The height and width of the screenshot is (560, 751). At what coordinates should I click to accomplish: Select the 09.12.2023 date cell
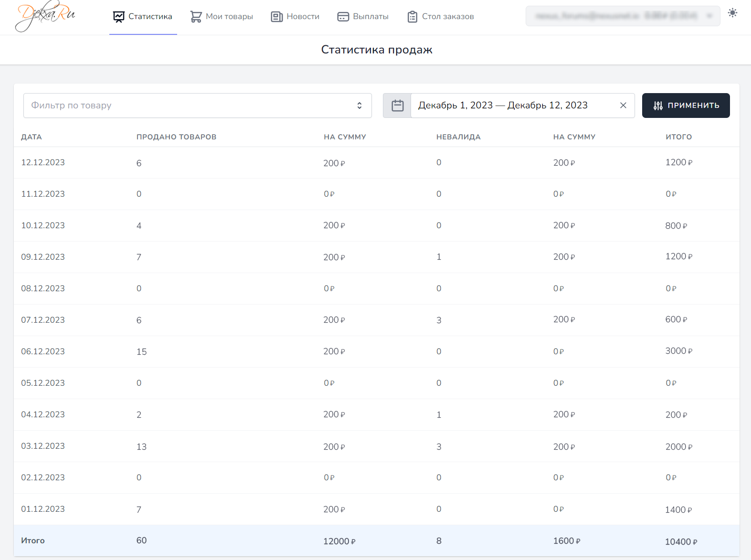(x=43, y=257)
